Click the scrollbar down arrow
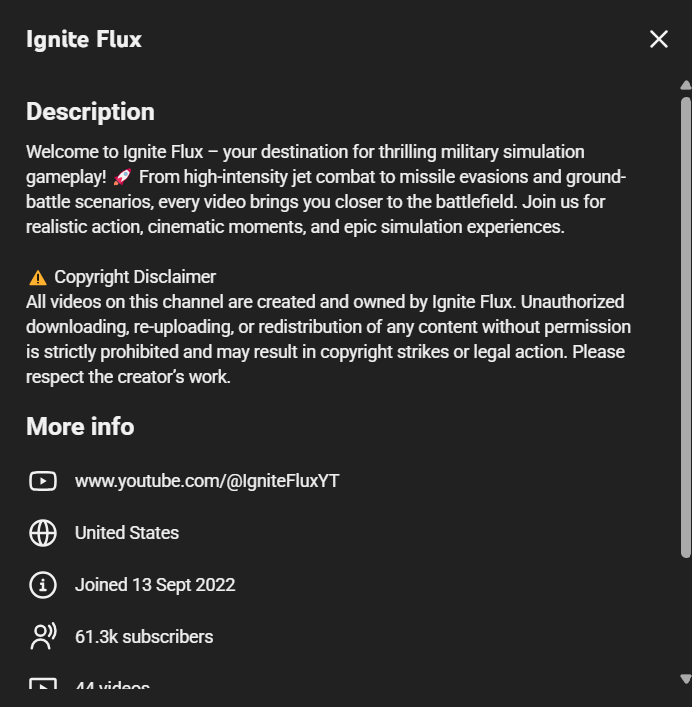This screenshot has height=707, width=692. pyautogui.click(x=685, y=678)
